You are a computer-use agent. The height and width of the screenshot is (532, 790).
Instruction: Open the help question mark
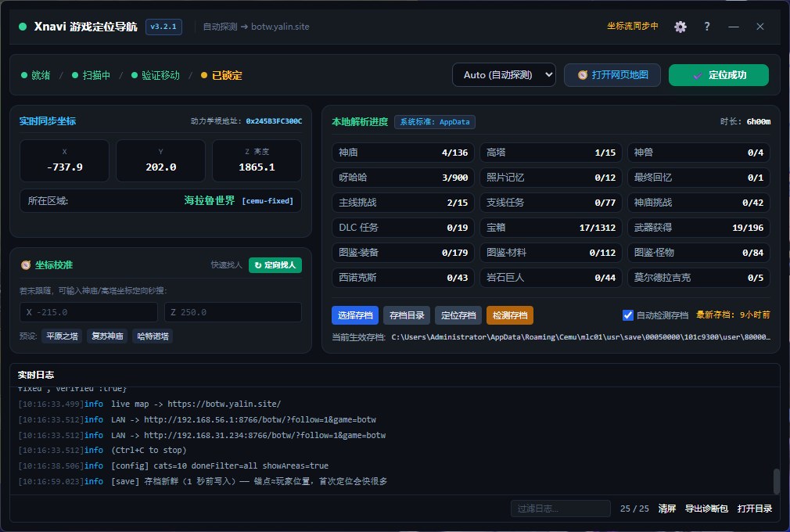click(707, 27)
